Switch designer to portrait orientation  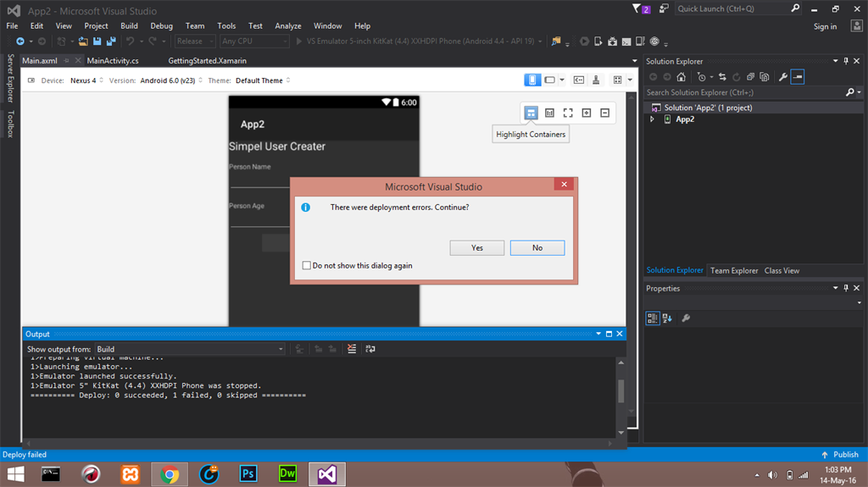click(532, 80)
